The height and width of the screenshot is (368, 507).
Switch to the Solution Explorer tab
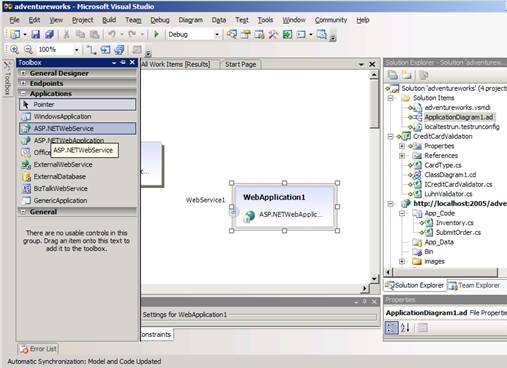[x=415, y=285]
